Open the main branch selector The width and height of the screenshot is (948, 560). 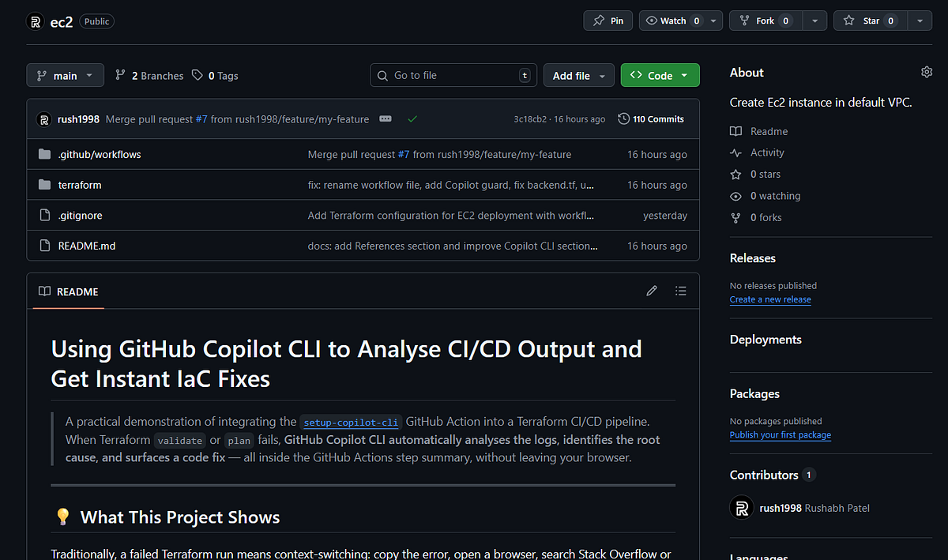65,75
